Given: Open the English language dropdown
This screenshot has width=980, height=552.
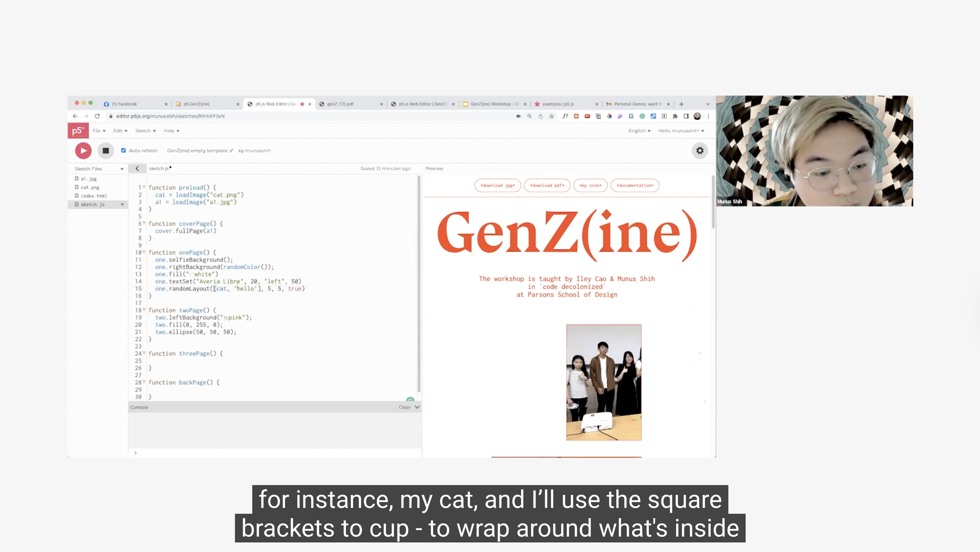Looking at the screenshot, I should point(639,130).
